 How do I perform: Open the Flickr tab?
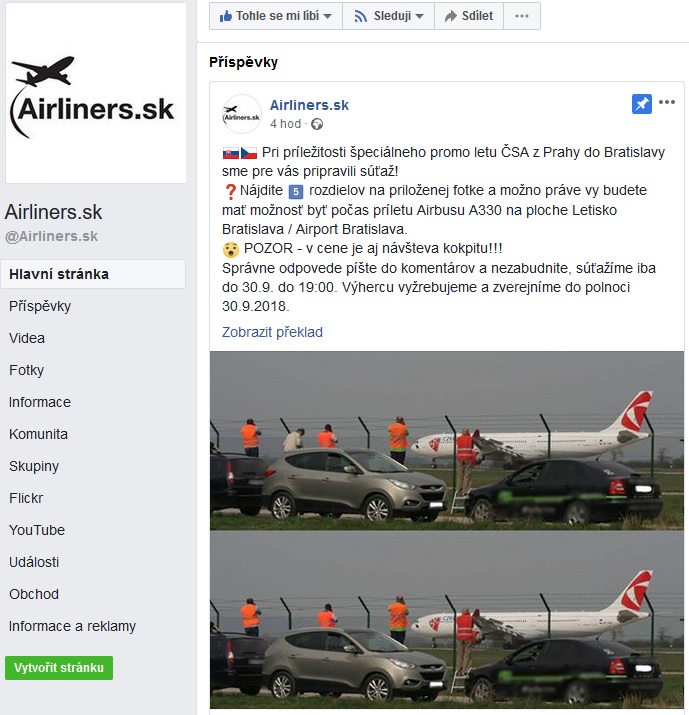tap(26, 498)
